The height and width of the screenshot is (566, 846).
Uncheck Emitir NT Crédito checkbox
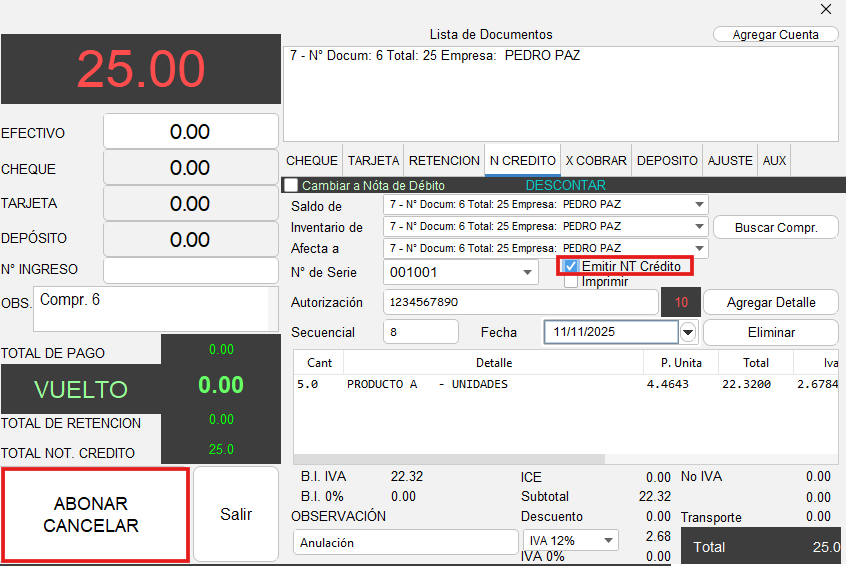571,266
